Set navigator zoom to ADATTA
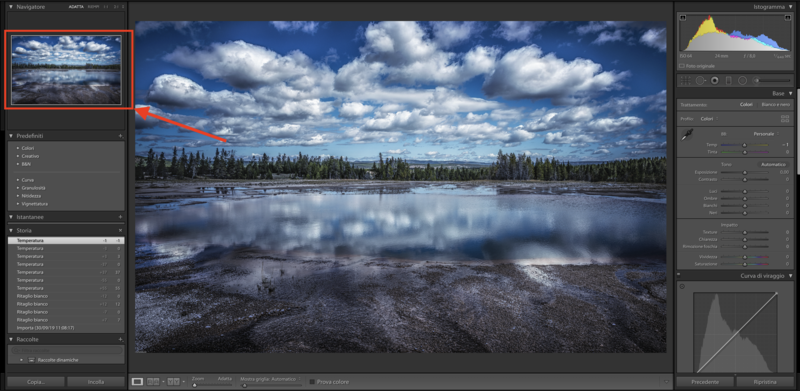800x391 pixels. coord(77,7)
